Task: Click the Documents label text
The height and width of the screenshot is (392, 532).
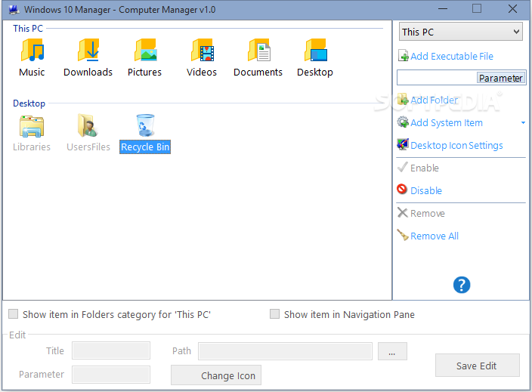Action: tap(258, 73)
